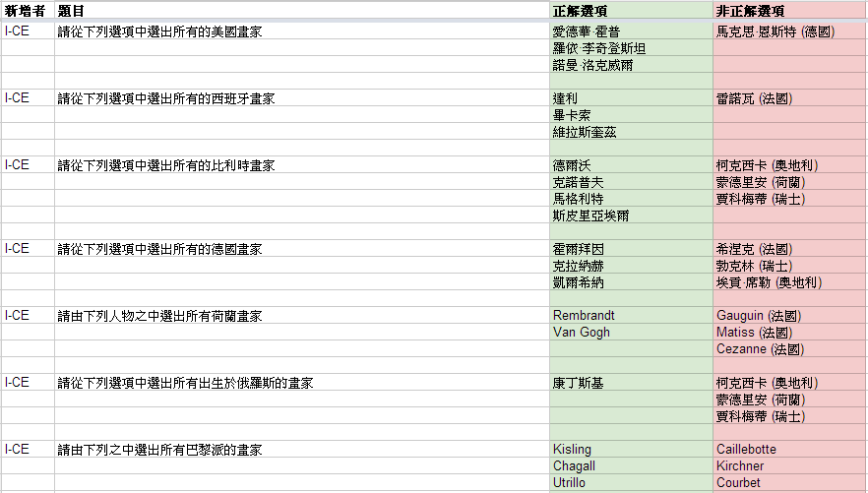
Task: Click the cell 愛德華·霍普
Action: (631, 31)
